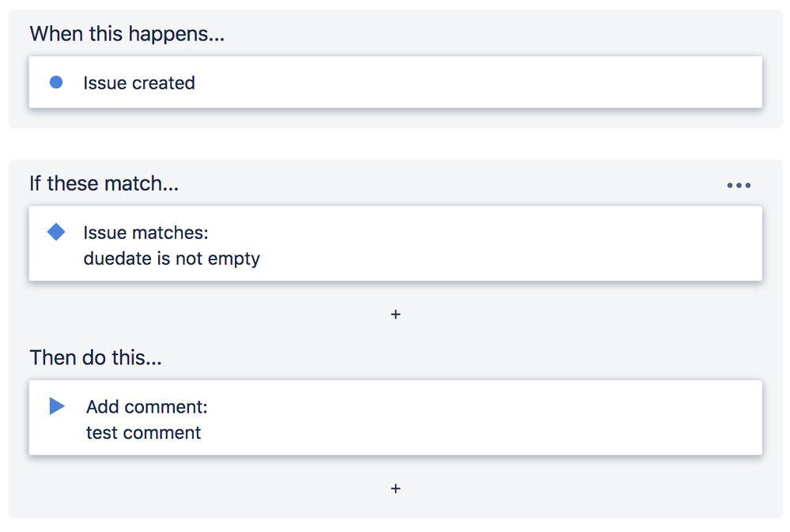This screenshot has height=532, width=790.
Task: Click the blue triangle action icon
Action: click(56, 406)
